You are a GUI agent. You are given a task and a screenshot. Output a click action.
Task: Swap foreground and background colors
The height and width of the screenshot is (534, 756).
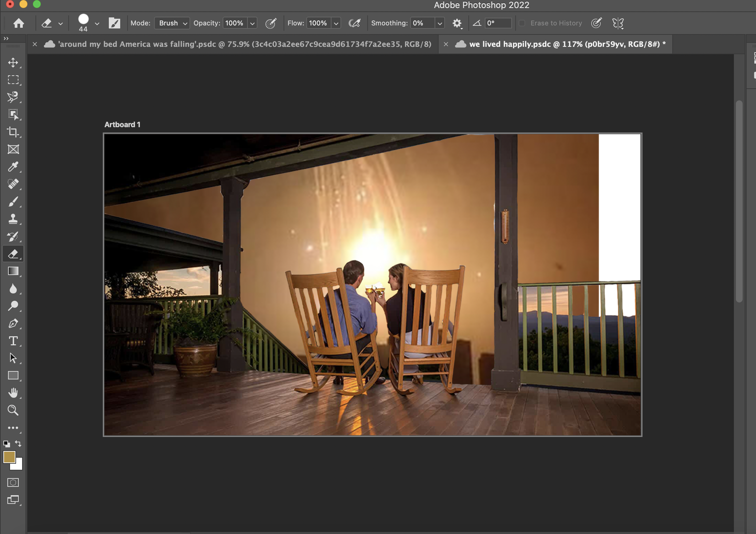click(18, 444)
